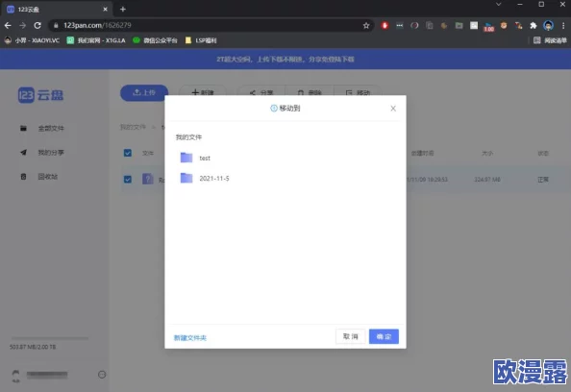Click the 123云盘 logo
This screenshot has height=392, width=571.
40,95
